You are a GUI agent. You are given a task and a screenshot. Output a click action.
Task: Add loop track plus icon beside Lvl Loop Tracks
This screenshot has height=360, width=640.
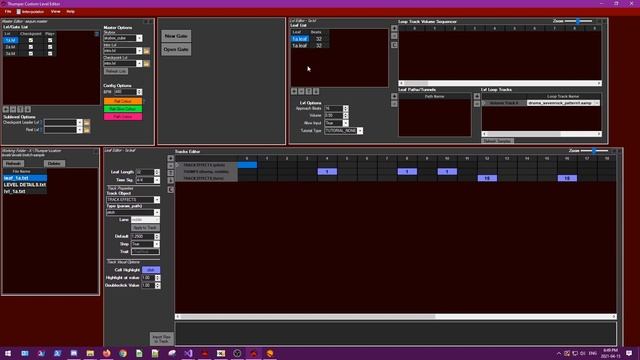click(477, 96)
